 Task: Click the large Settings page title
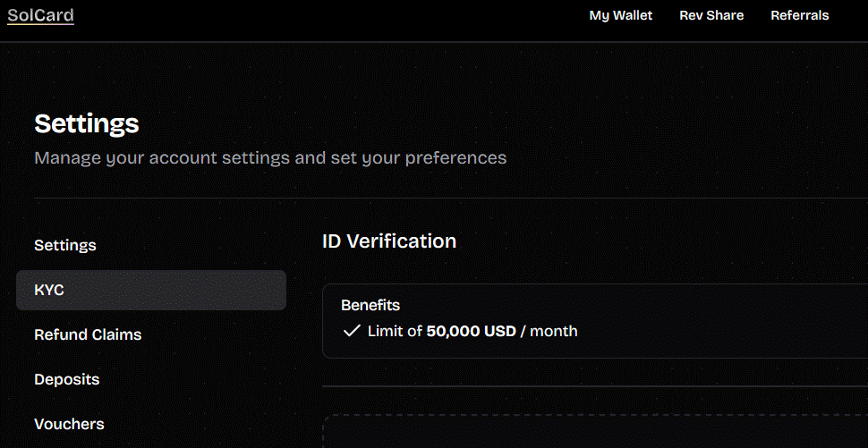click(x=87, y=123)
